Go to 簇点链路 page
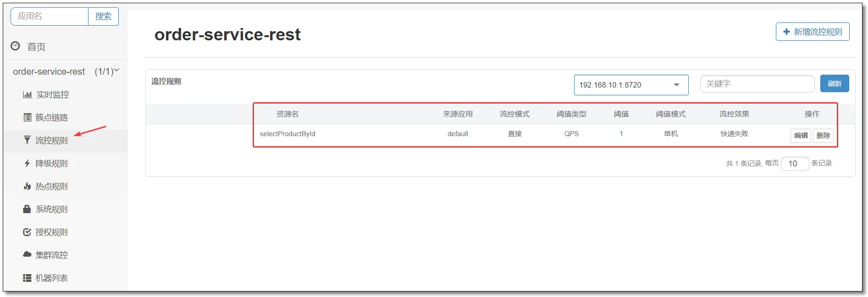The height and width of the screenshot is (297, 868). point(51,118)
